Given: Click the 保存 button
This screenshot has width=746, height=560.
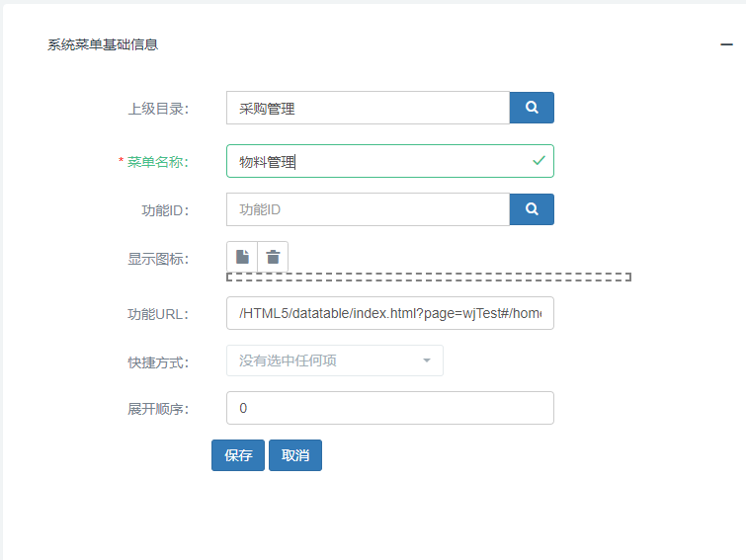Looking at the screenshot, I should click(x=238, y=455).
